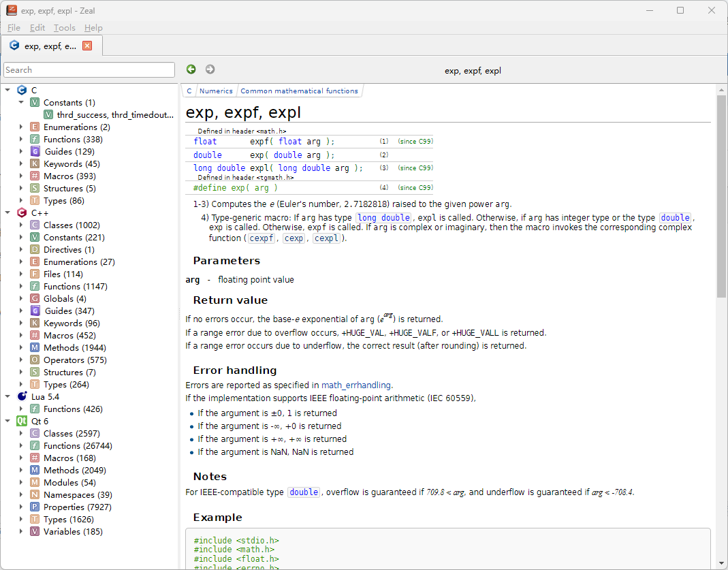
Task: Click the Numerics breadcrumb link
Action: pyautogui.click(x=216, y=91)
